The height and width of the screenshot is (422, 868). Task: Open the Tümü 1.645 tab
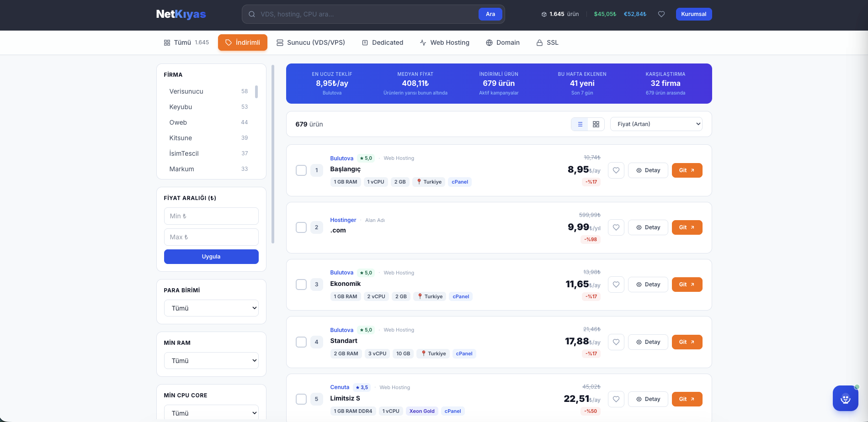pos(186,42)
